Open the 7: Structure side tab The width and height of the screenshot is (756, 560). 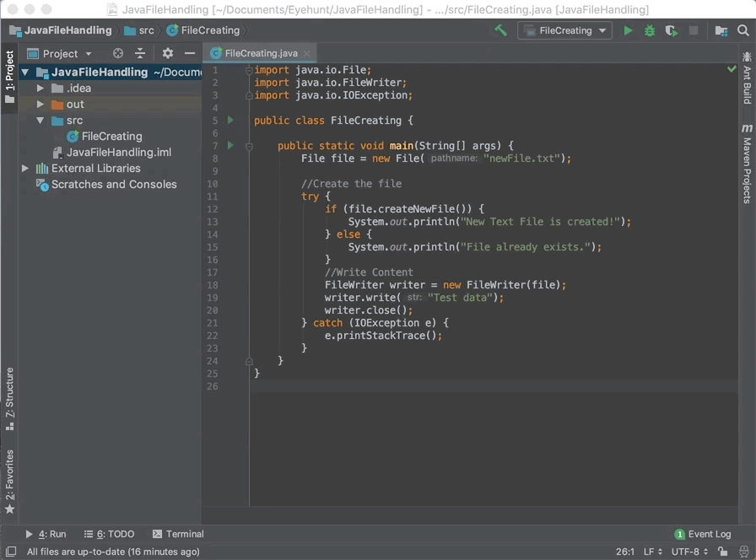tap(9, 399)
